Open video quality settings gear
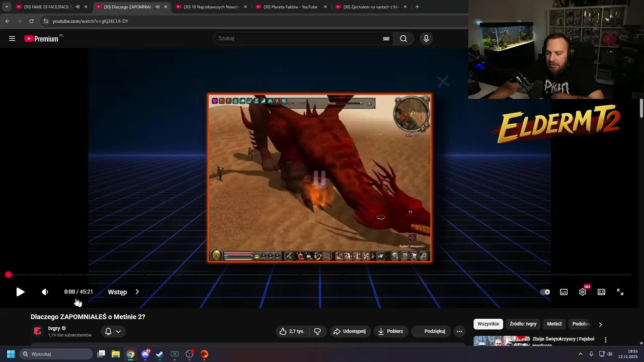Image resolution: width=644 pixels, height=362 pixels. point(583,292)
